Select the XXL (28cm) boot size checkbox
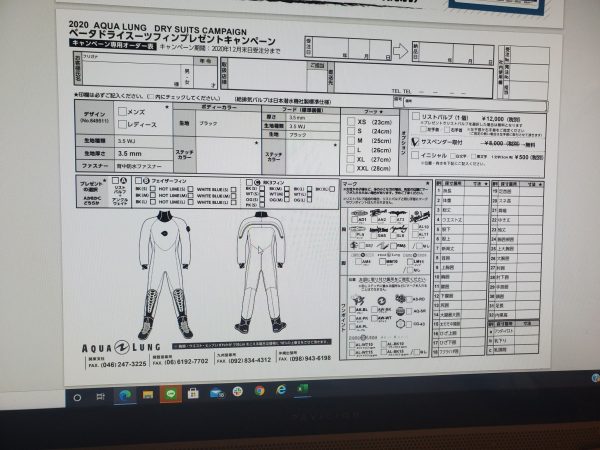This screenshot has width=600, height=450. (351, 168)
